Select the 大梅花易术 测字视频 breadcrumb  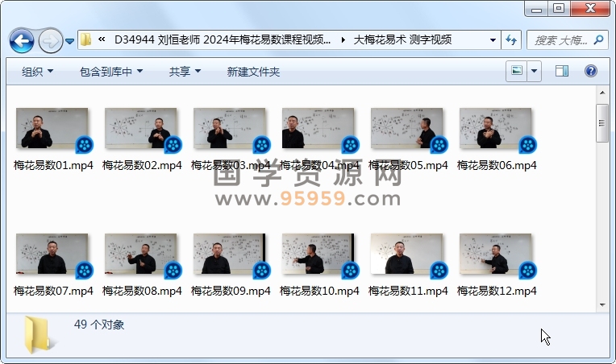click(x=402, y=39)
